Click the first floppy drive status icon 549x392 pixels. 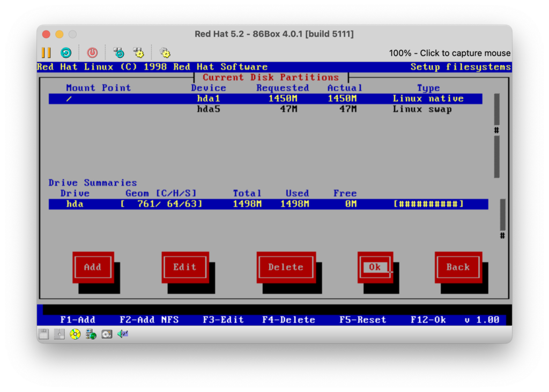[44, 334]
